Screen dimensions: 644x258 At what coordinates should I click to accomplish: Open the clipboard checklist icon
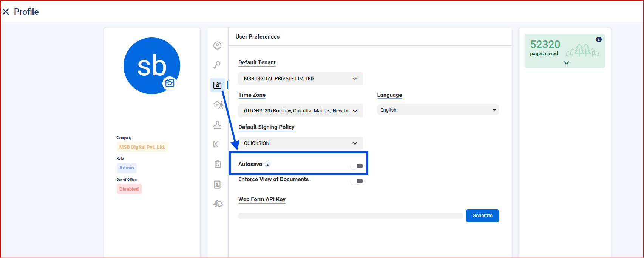coord(218,164)
